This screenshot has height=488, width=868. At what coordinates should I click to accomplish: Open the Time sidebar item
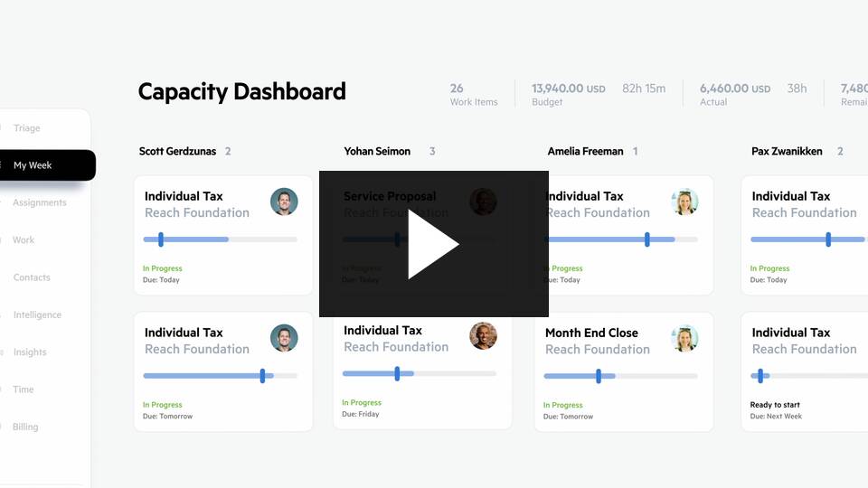(x=24, y=389)
